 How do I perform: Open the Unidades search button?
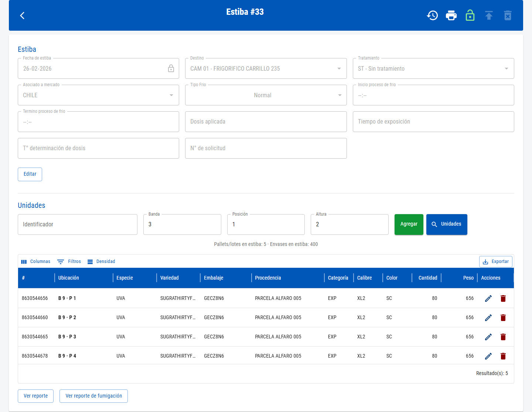coord(447,224)
